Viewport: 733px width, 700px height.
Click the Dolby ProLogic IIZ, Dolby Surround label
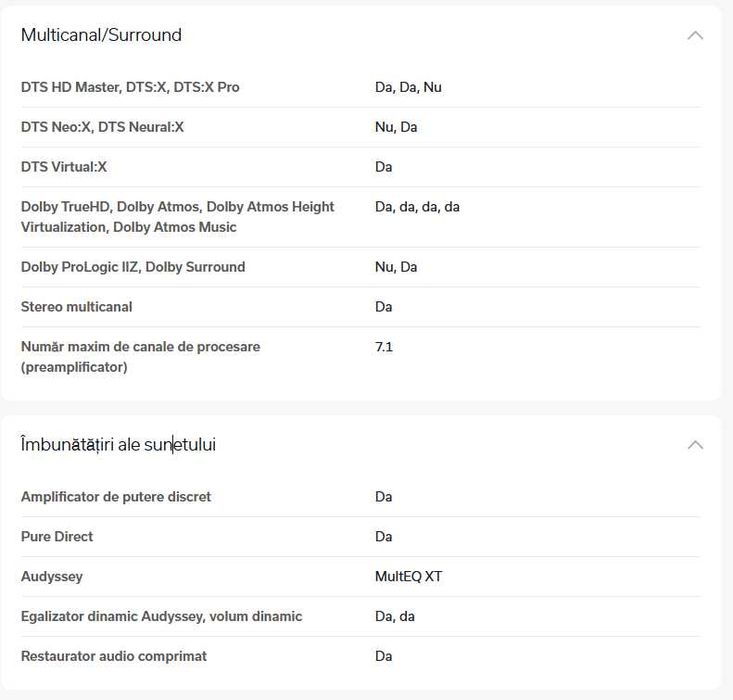(x=132, y=267)
